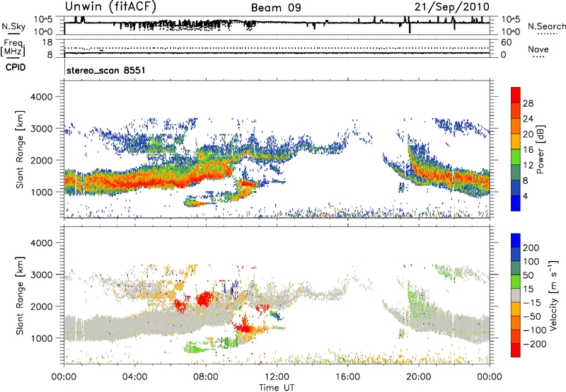566x392 pixels.
Task: Pick the orange −50 to −100 velocity swatch
Action: [516, 323]
